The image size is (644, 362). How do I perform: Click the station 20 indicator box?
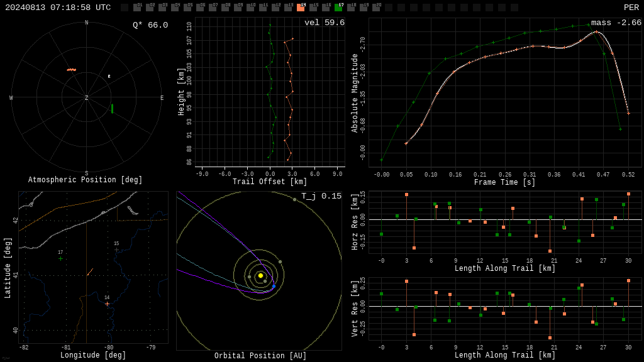coord(376,8)
